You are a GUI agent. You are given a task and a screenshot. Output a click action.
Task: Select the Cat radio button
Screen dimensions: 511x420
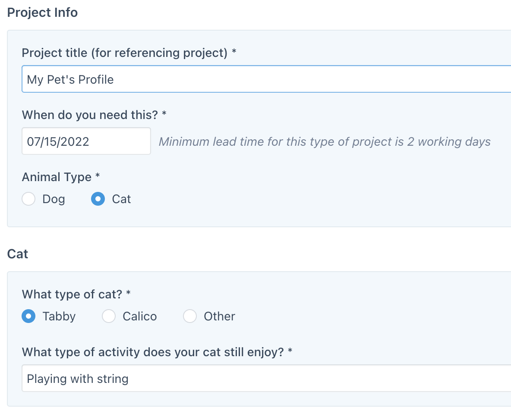98,199
